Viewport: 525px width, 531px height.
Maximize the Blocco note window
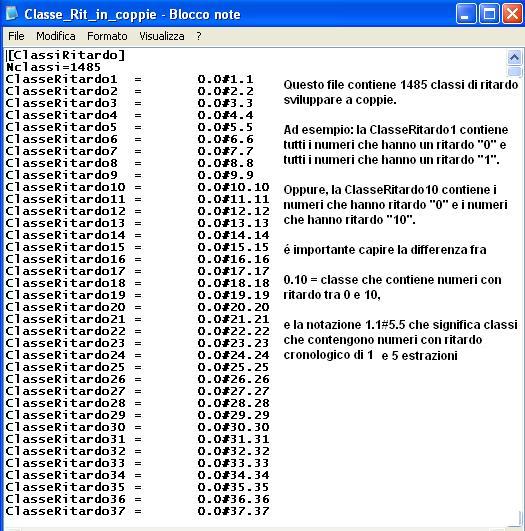[x=489, y=14]
